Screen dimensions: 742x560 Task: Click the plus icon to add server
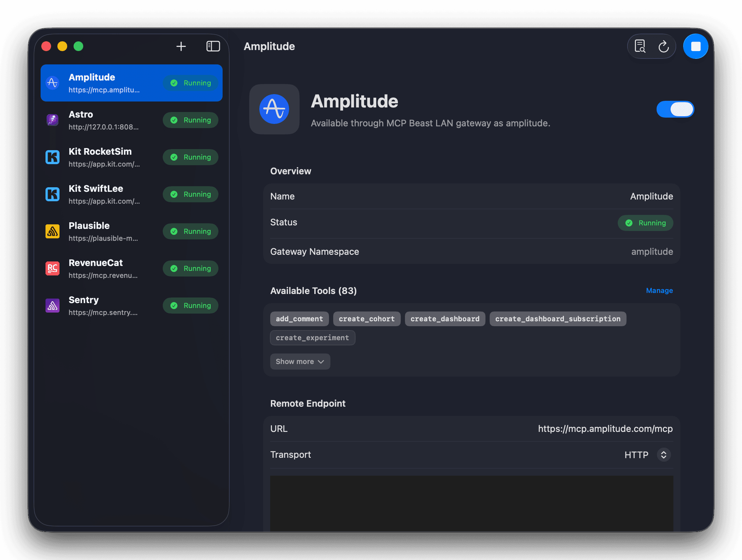[181, 46]
